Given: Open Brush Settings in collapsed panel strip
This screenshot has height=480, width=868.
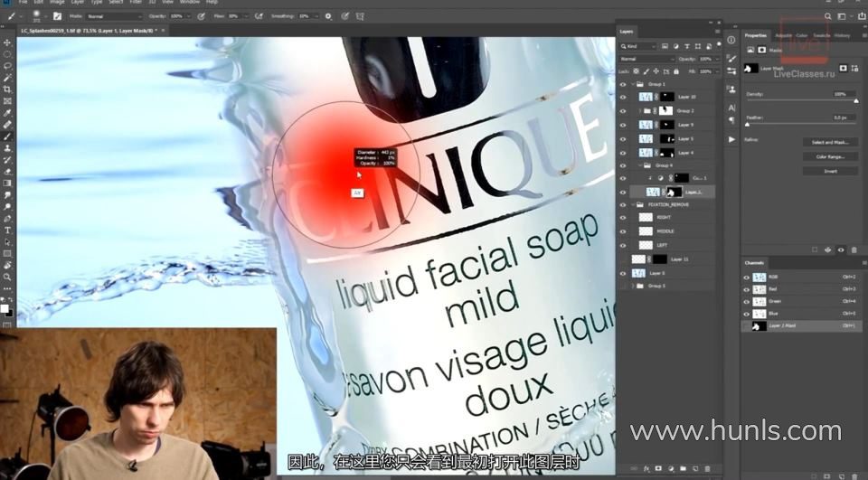Looking at the screenshot, I should [731, 58].
